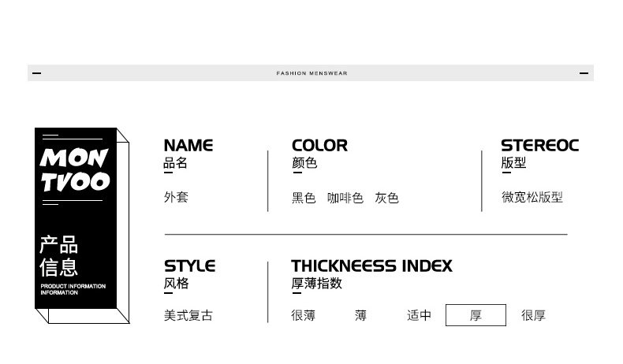The width and height of the screenshot is (623, 364).
Task: Select the boxed 厚 thickness option
Action: [x=476, y=316]
